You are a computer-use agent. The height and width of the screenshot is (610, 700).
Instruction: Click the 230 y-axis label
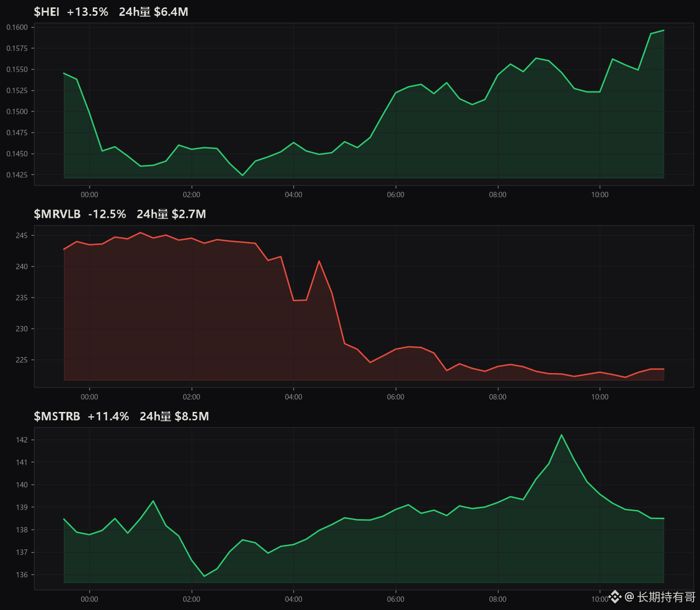(x=22, y=329)
